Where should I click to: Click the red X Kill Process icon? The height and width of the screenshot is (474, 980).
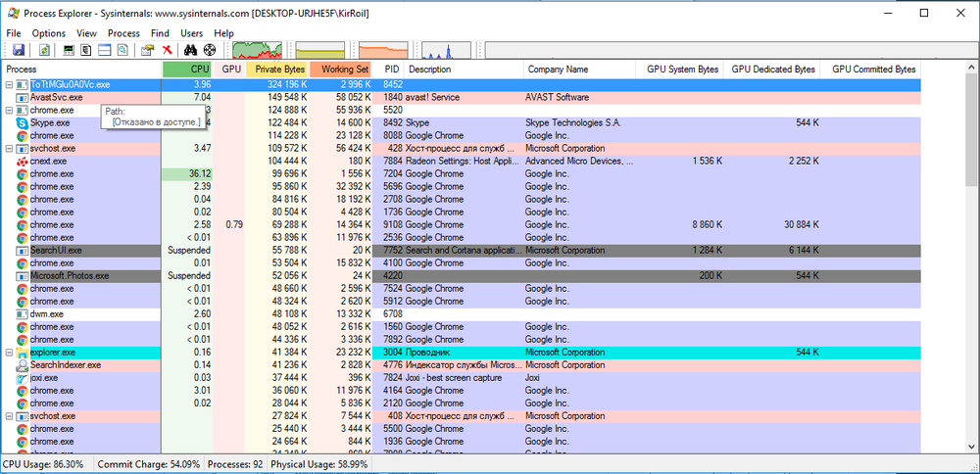point(167,50)
